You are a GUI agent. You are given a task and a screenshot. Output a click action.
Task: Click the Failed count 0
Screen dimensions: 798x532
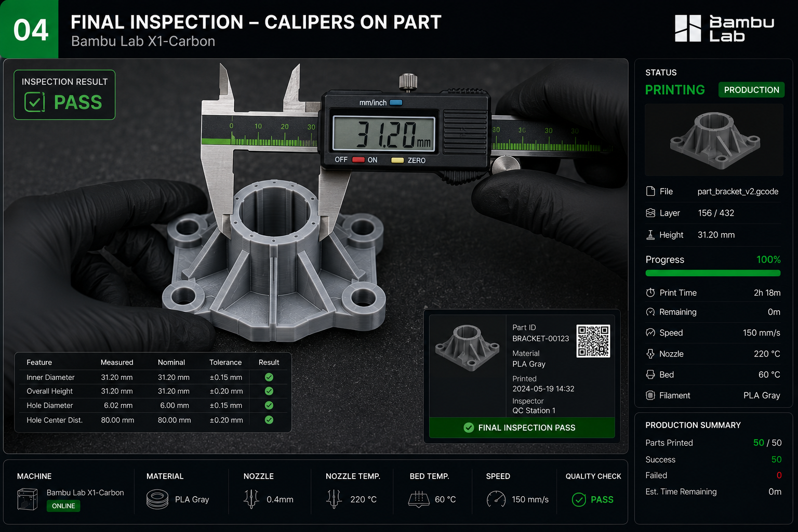click(x=779, y=475)
